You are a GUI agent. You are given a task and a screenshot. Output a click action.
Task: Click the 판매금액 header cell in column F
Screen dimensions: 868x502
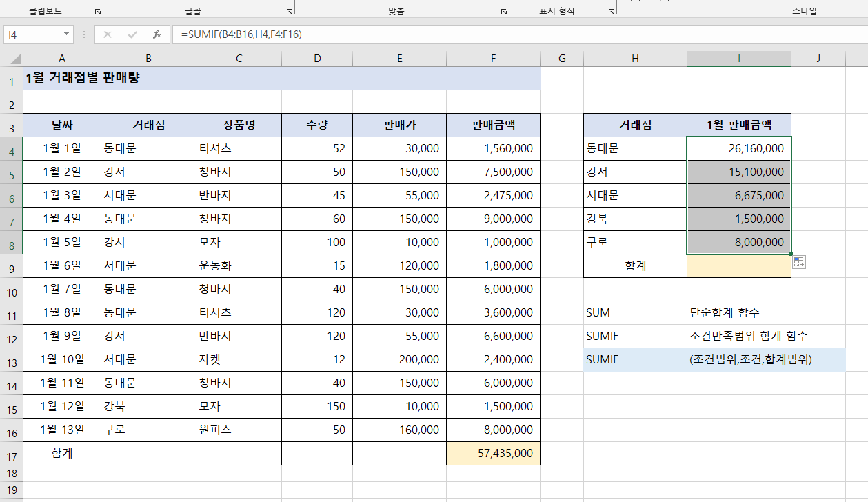click(x=493, y=125)
